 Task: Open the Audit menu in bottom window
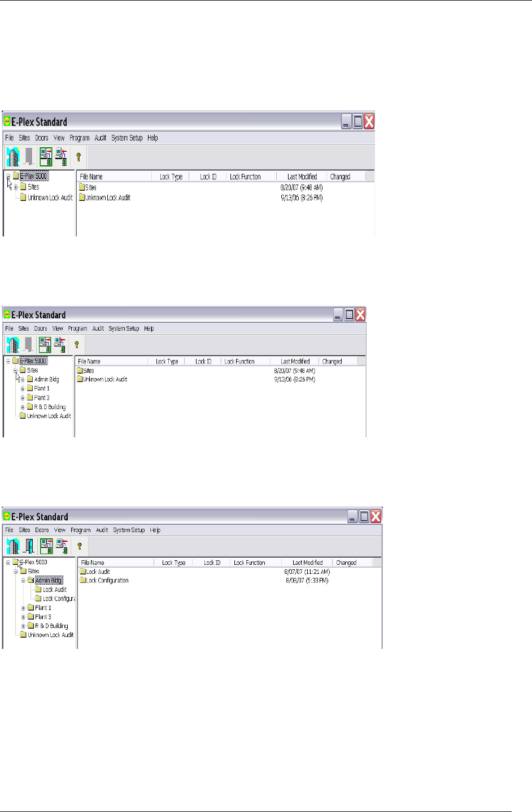102,530
